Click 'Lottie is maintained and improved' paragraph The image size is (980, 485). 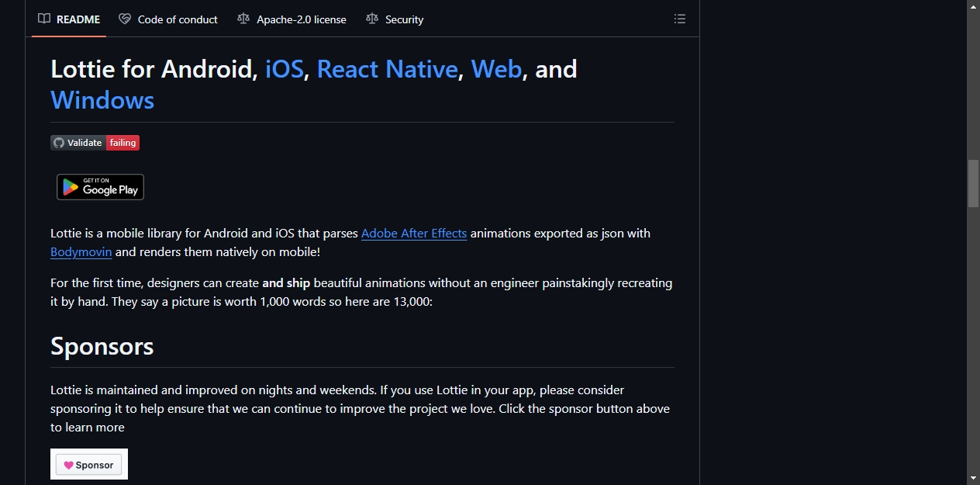coord(361,408)
